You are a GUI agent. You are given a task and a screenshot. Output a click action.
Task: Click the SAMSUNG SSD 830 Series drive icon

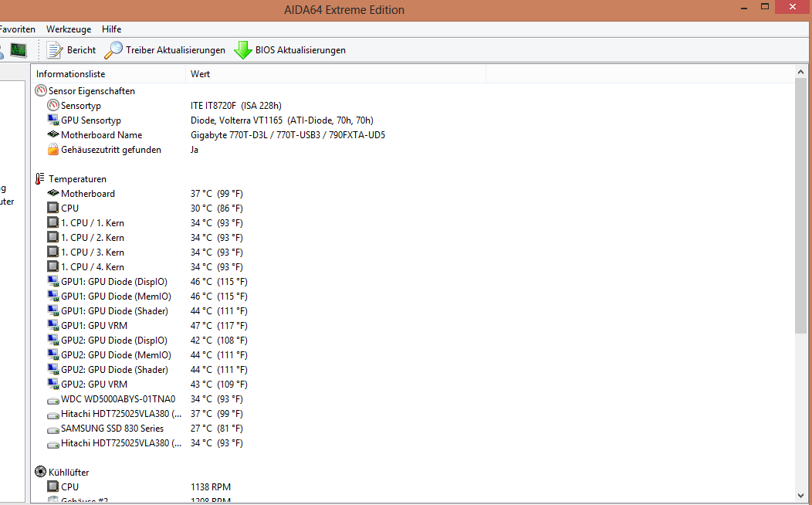tap(52, 429)
